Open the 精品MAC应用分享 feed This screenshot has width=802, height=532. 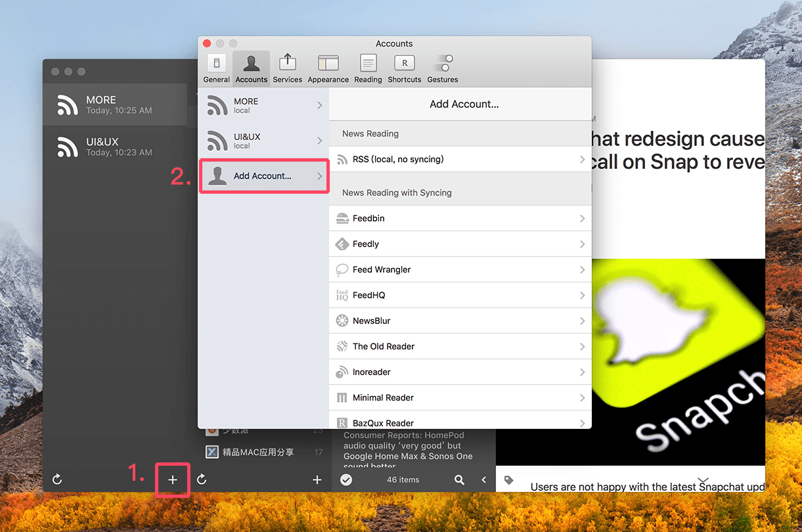click(x=263, y=452)
